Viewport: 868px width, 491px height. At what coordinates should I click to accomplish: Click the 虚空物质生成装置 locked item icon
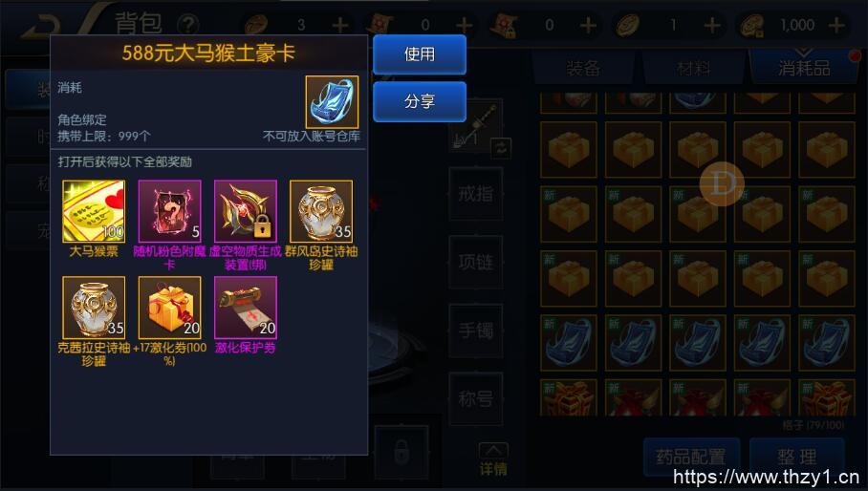tap(246, 211)
